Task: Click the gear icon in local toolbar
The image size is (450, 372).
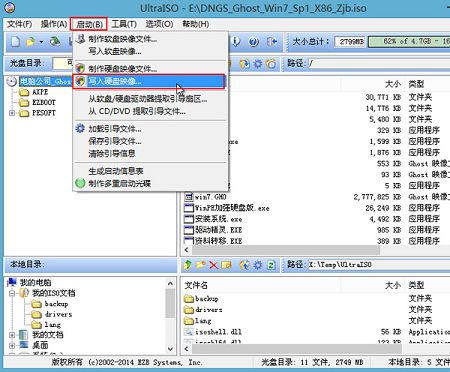Action: (x=258, y=265)
